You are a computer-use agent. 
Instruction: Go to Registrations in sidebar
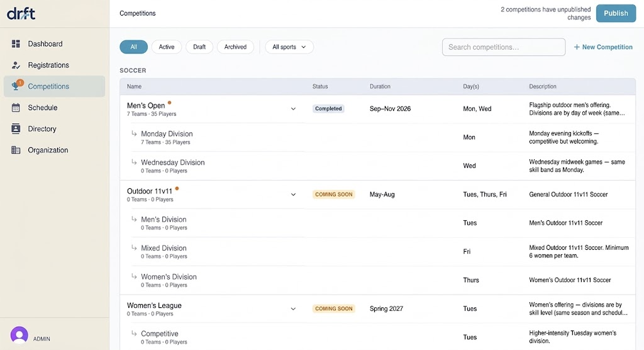[54, 65]
